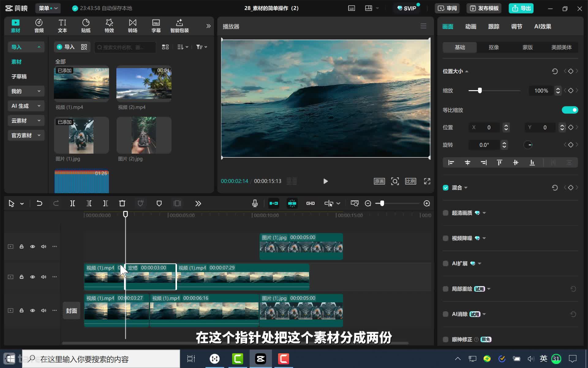Click the align top icon in position panel
The height and width of the screenshot is (368, 588).
pos(499,163)
